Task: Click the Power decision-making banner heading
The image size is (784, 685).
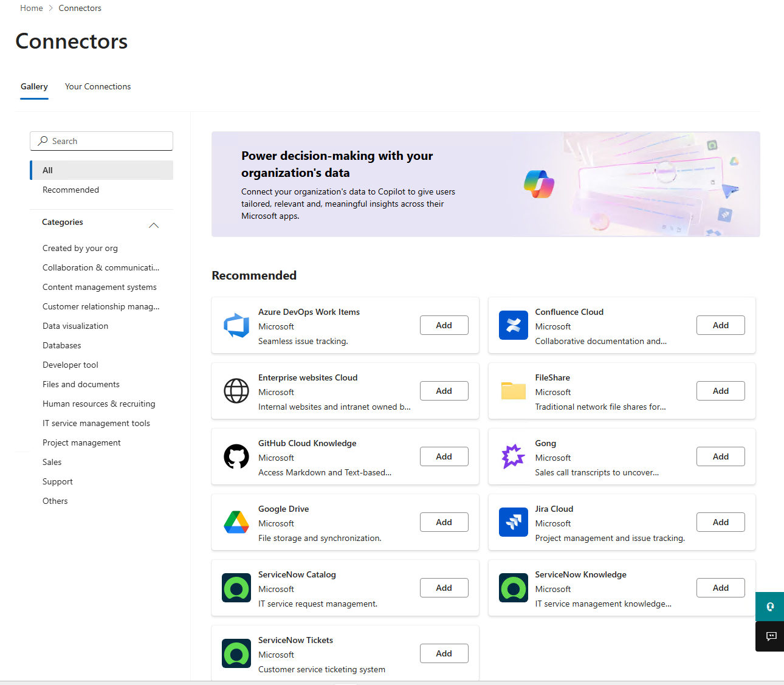Action: coord(337,164)
